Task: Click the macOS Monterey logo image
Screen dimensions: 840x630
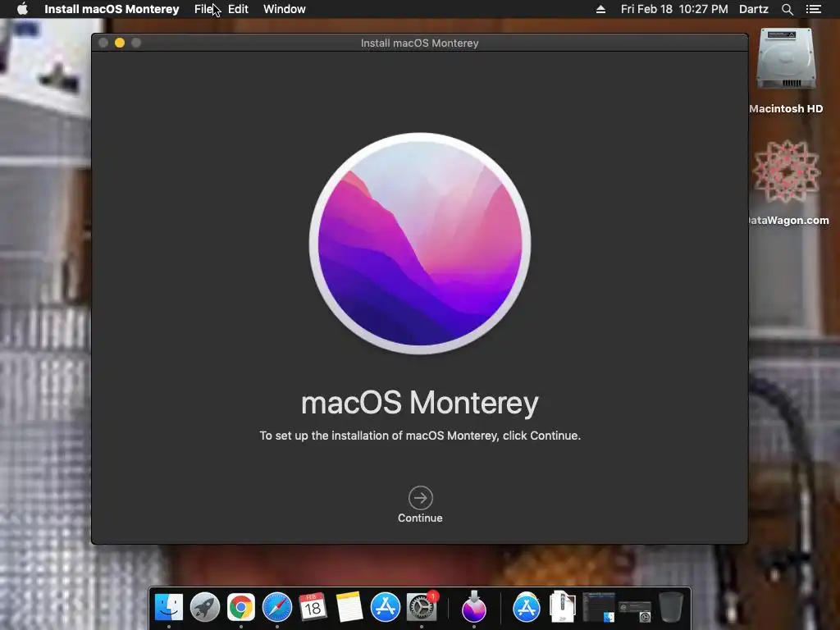Action: [420, 243]
